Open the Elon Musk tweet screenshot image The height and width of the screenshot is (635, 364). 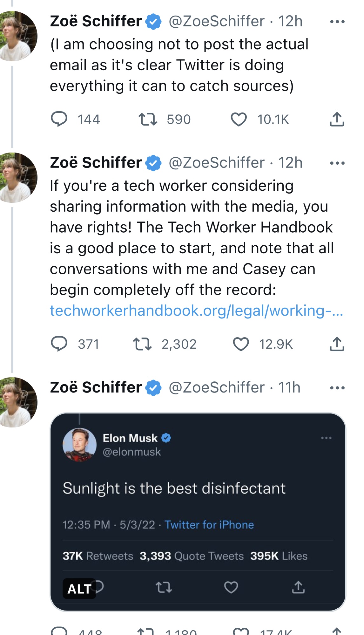pyautogui.click(x=198, y=512)
